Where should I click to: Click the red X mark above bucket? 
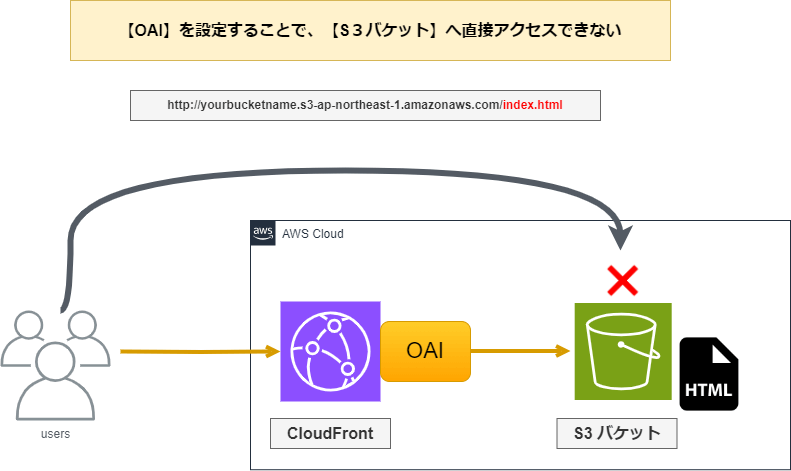[623, 280]
